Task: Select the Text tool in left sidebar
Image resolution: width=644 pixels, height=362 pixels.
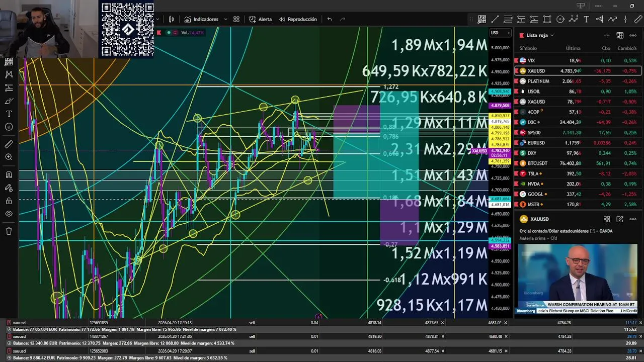Action: pos(9,114)
